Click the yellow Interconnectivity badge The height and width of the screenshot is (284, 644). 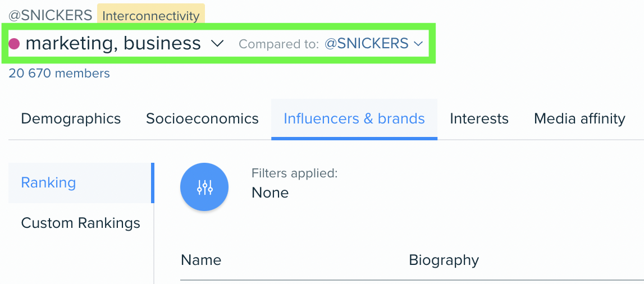point(150,16)
